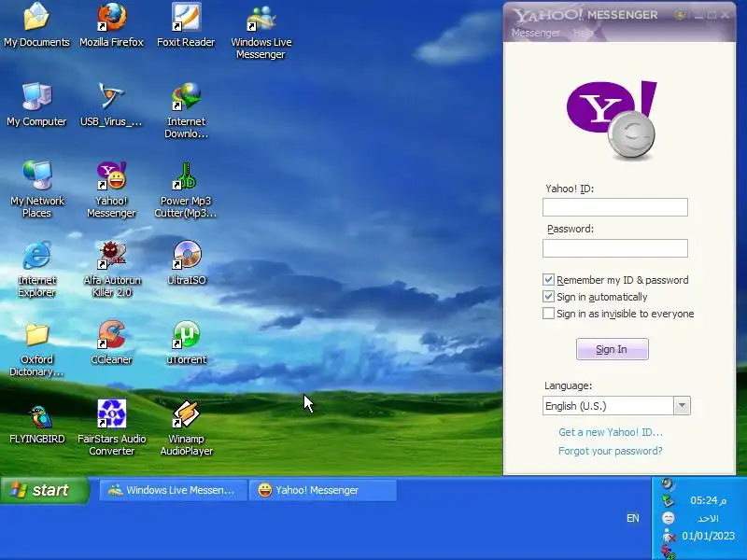The height and width of the screenshot is (560, 747).
Task: Switch to Yahoo! Messenger taskbar button
Action: 323,490
